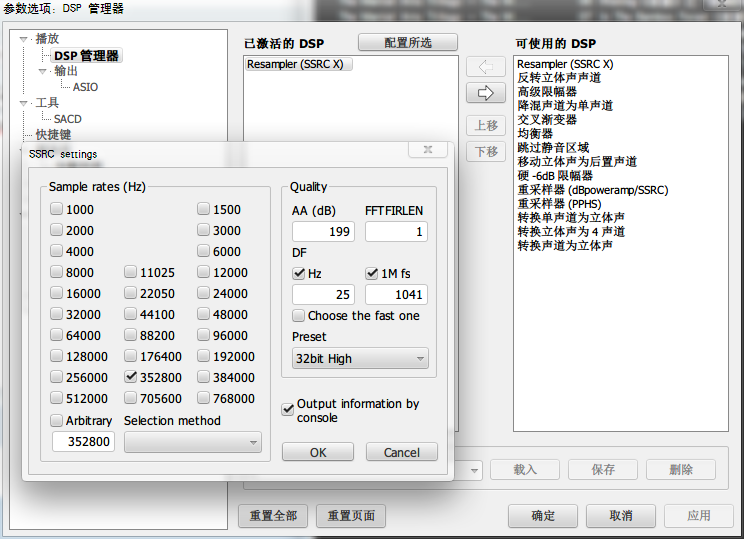Uncheck the 352800 sample rate checkbox

coord(132,377)
